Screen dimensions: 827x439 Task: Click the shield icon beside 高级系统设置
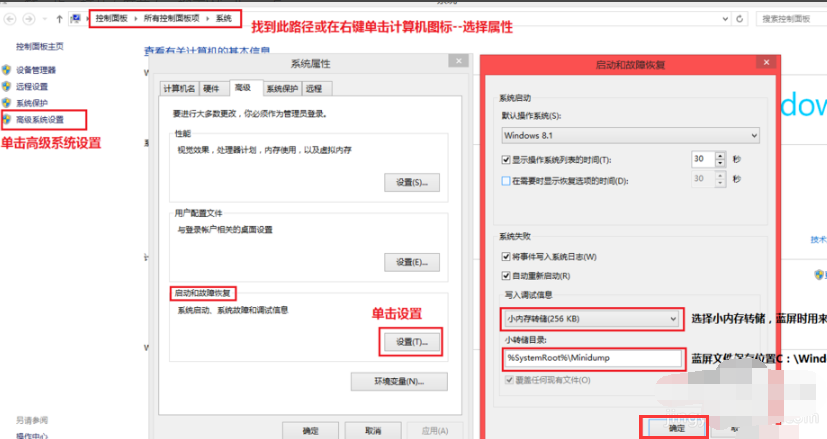pos(7,119)
